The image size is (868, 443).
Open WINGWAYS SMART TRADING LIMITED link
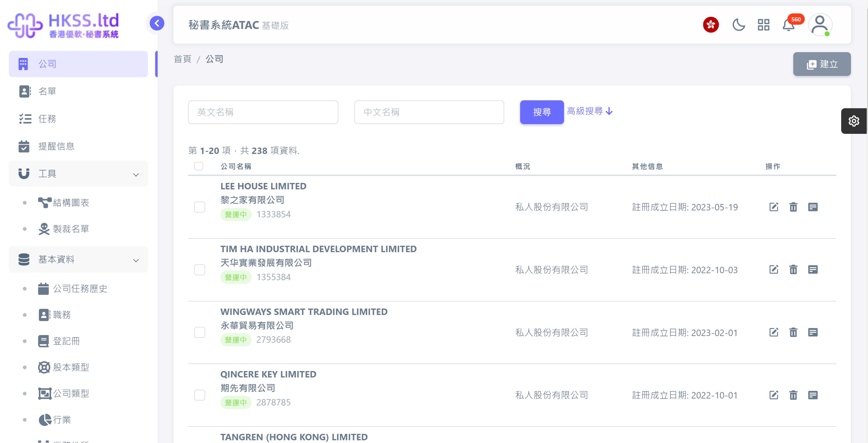[x=304, y=312]
